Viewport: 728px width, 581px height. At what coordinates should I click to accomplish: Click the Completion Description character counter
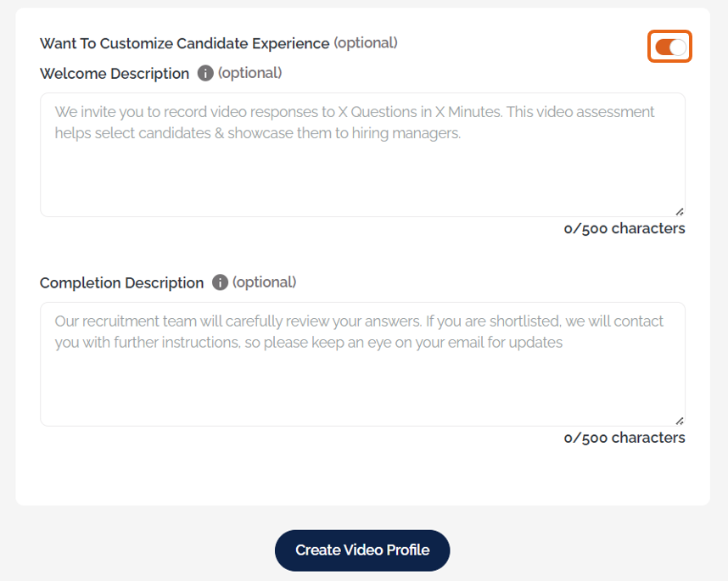pyautogui.click(x=624, y=439)
